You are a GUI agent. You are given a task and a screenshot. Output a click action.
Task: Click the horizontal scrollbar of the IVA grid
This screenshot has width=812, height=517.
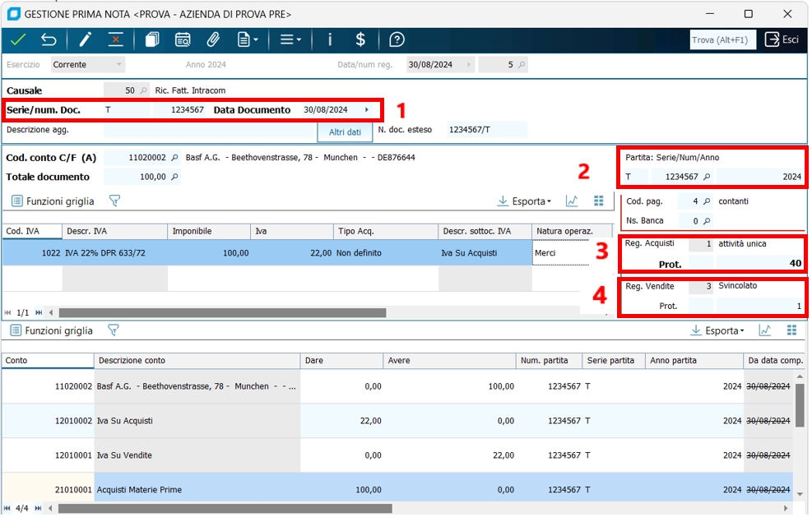tap(222, 312)
